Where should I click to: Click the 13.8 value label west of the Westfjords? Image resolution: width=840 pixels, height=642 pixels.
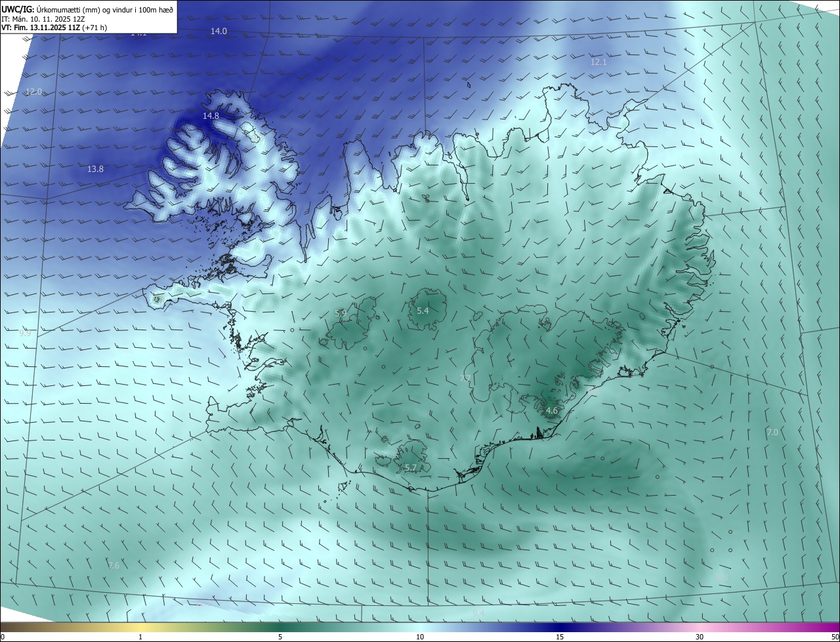point(95,169)
